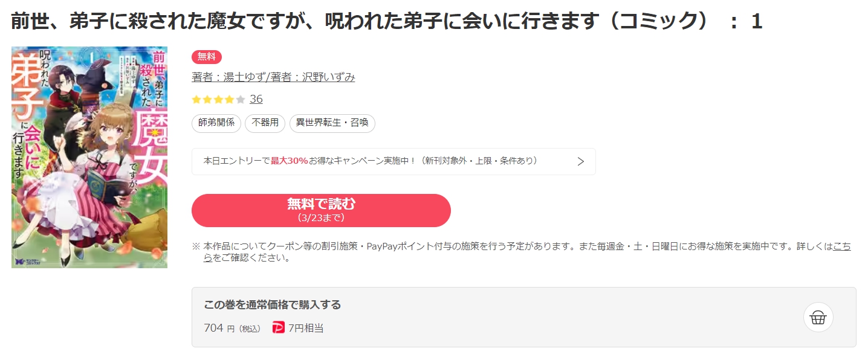Open campaign details via the right chevron
This screenshot has height=354, width=868.
[x=580, y=161]
